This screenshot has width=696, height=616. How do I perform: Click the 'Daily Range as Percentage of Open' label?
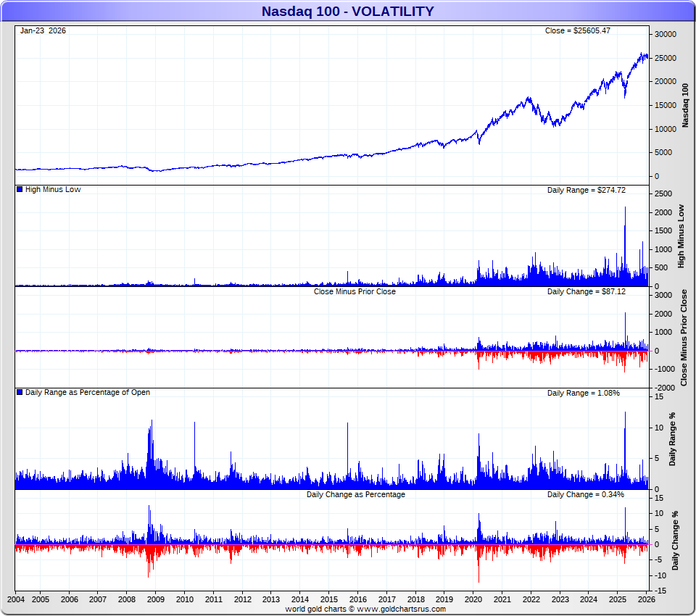[x=88, y=392]
